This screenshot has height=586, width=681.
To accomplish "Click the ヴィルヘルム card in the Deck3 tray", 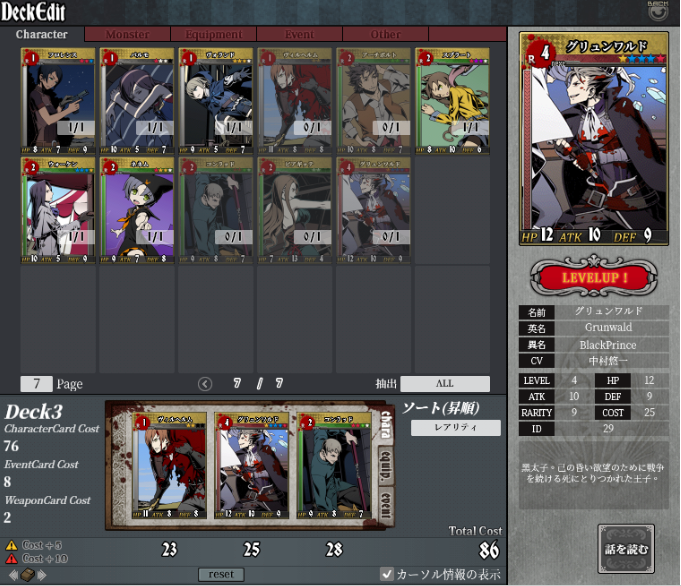I will pyautogui.click(x=170, y=466).
